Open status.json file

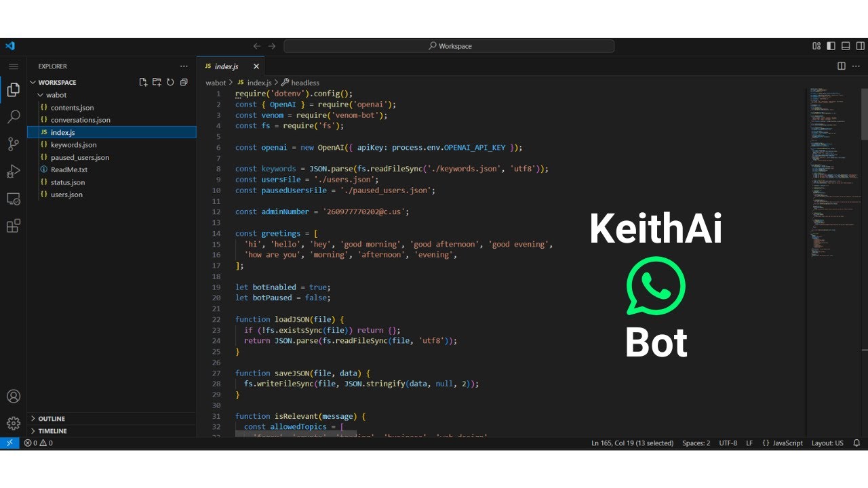tap(112, 182)
